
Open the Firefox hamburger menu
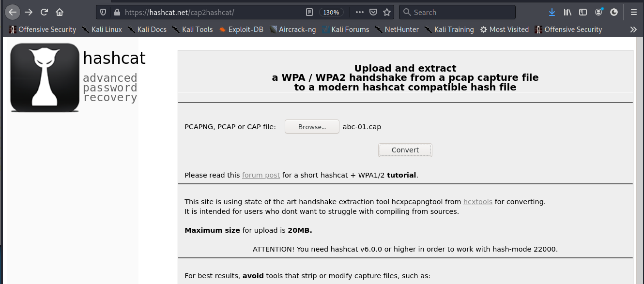pos(634,12)
